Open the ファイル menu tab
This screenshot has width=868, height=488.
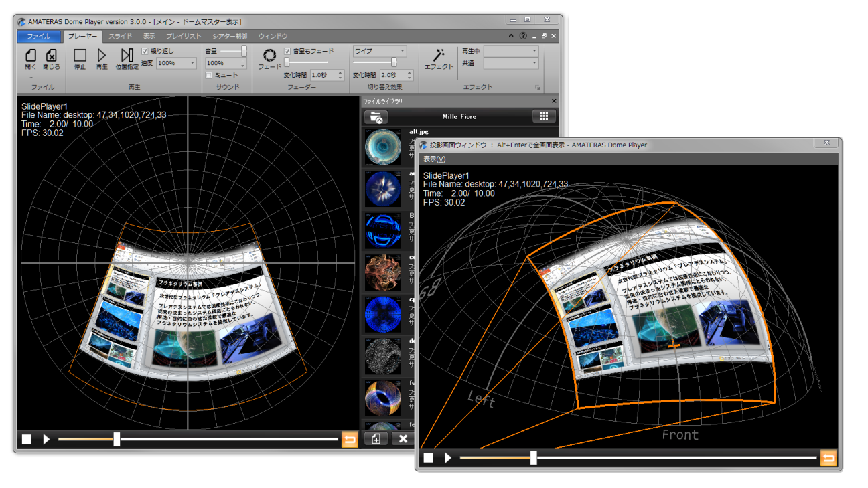pos(38,36)
